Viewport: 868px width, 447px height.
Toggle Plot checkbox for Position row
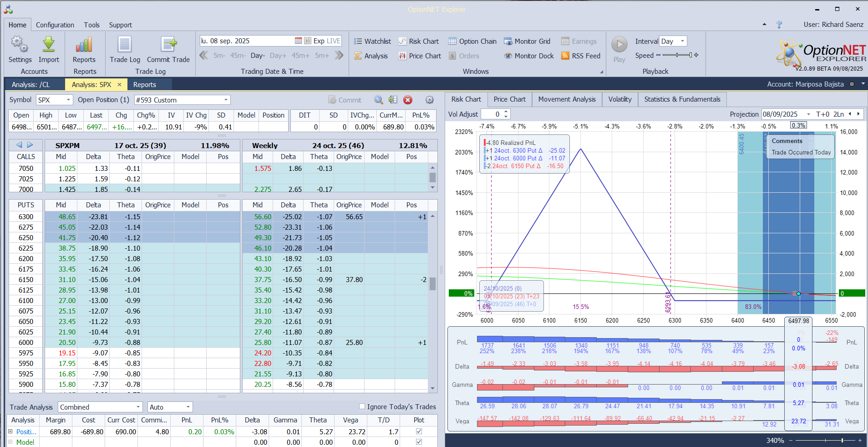(419, 431)
